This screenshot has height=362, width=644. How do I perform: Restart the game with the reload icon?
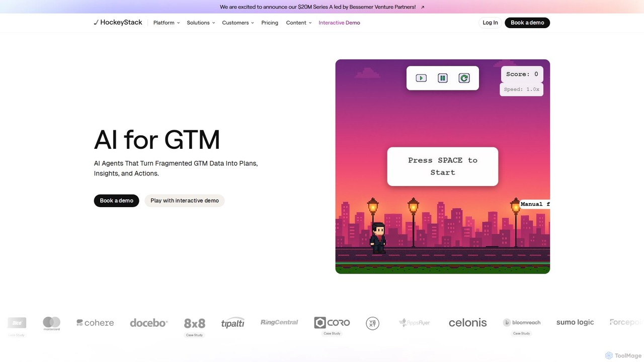coord(464,78)
